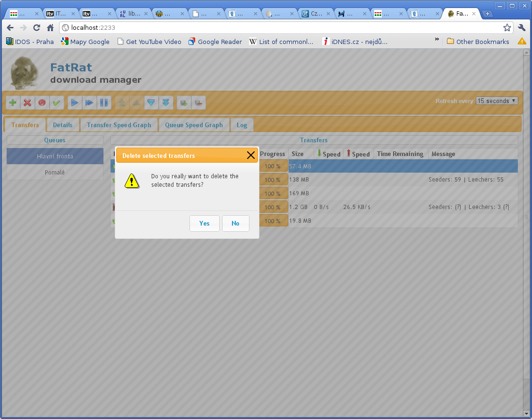532x419 pixels.
Task: Click the blue move down triangle icon
Action: pyautogui.click(x=151, y=103)
